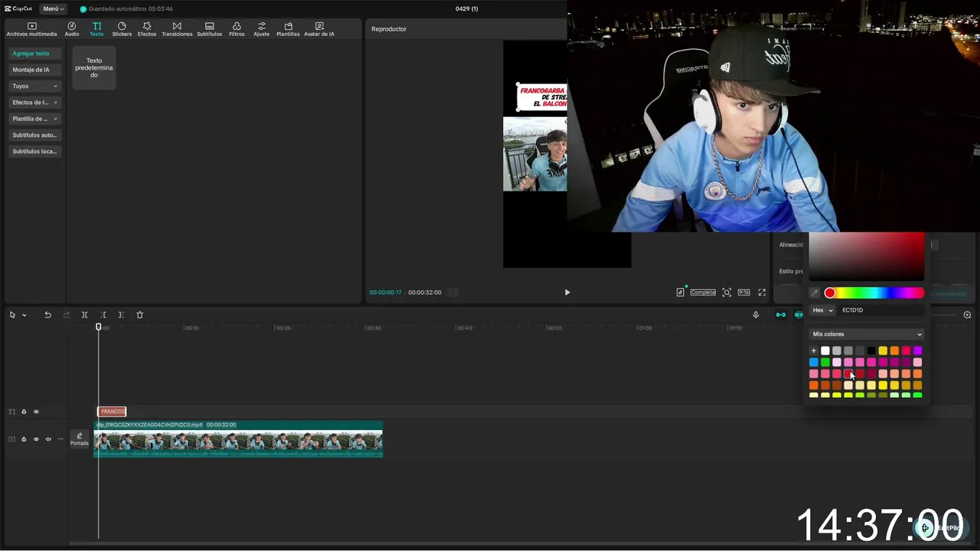Pick the purple swatch in the first row
This screenshot has height=551, width=980.
[917, 351]
